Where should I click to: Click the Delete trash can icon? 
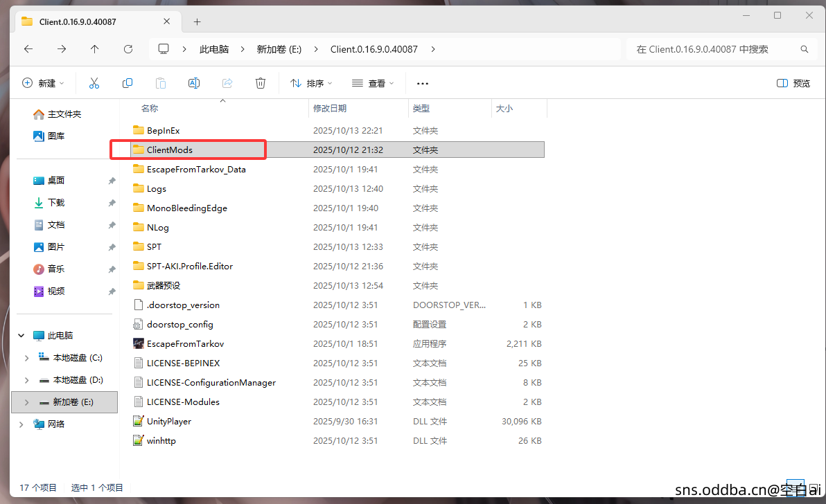[261, 83]
